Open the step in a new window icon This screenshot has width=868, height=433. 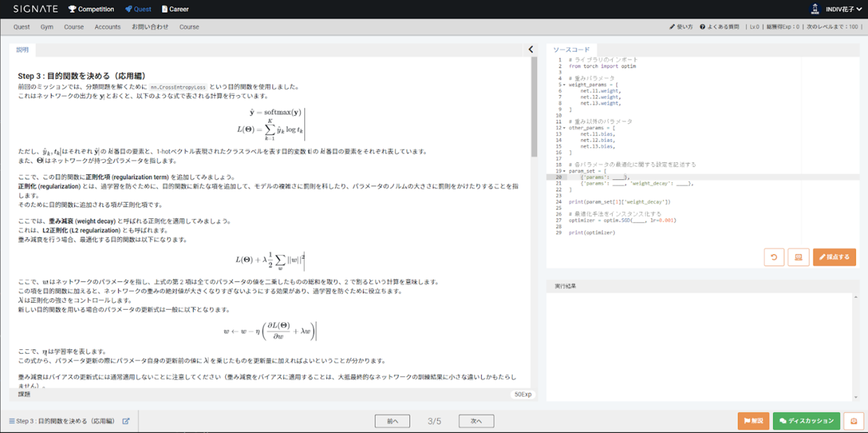126,421
